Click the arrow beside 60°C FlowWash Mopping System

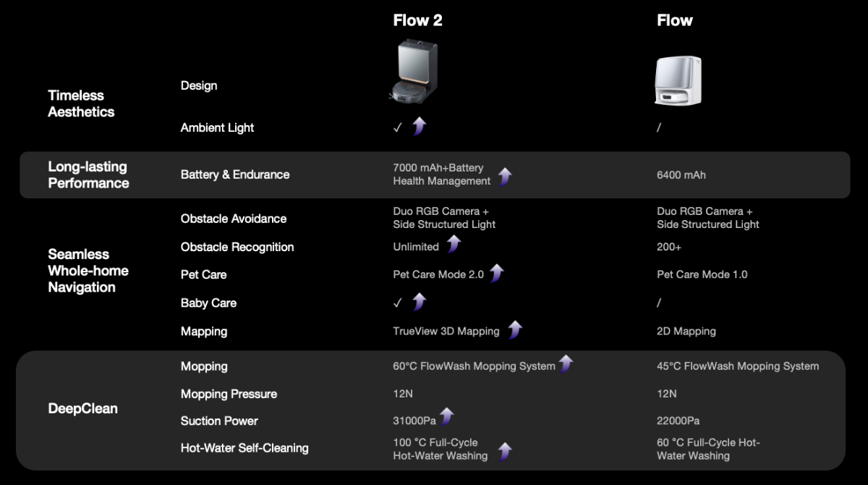pos(566,364)
